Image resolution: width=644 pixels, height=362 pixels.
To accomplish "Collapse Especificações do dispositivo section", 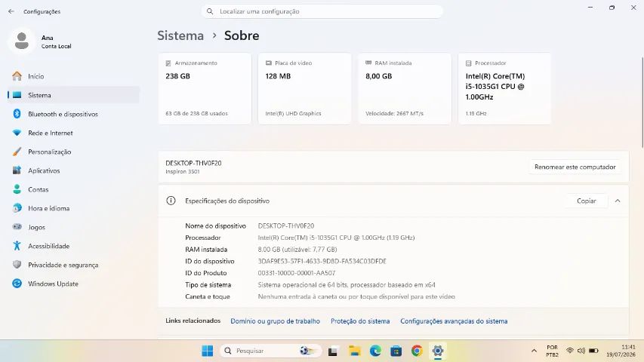I will (618, 201).
